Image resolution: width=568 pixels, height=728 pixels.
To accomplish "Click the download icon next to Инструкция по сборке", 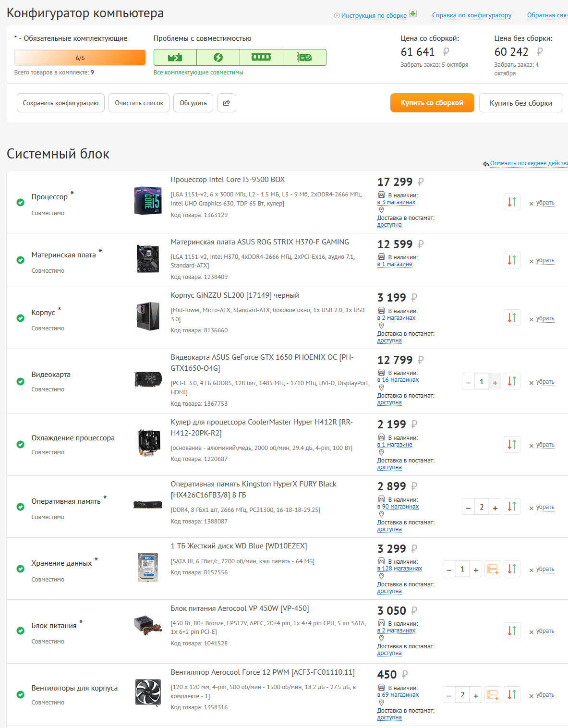I will [x=412, y=14].
